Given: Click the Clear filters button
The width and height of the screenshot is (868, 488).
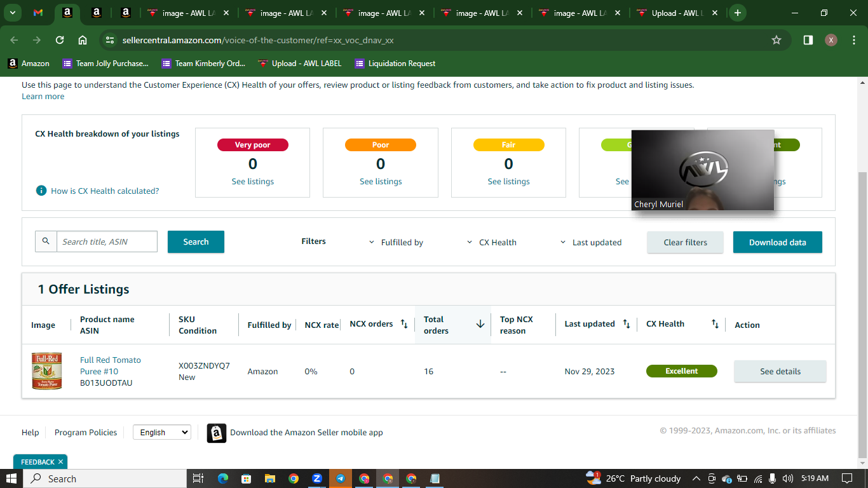Looking at the screenshot, I should [x=685, y=242].
